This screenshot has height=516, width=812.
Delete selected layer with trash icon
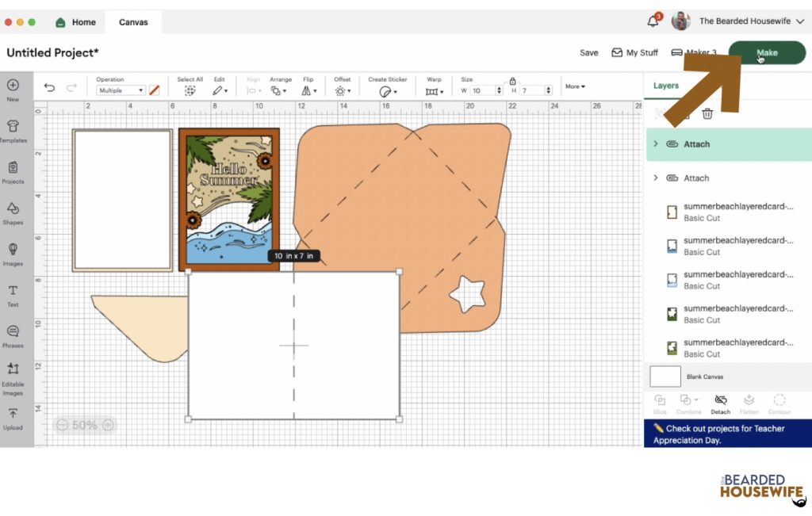[707, 113]
